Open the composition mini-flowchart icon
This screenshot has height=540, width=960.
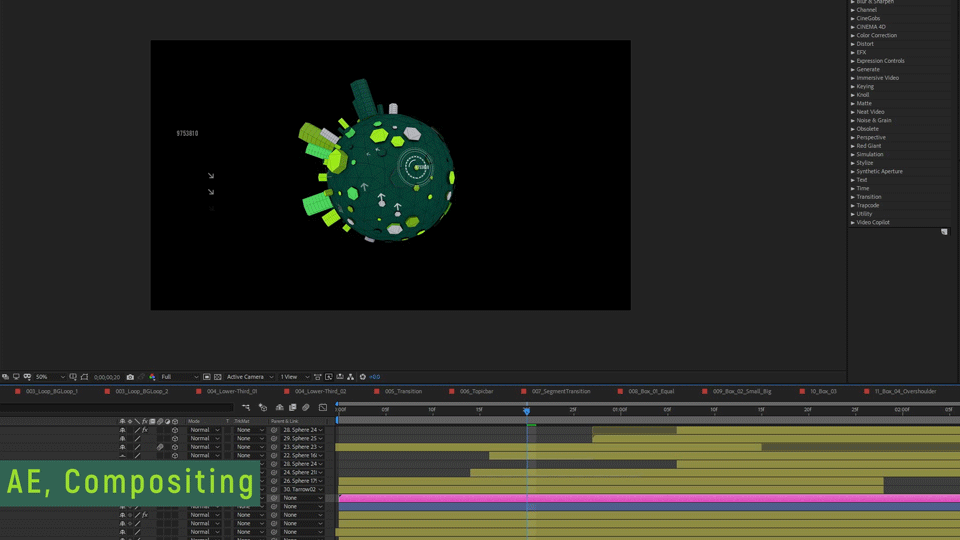246,407
